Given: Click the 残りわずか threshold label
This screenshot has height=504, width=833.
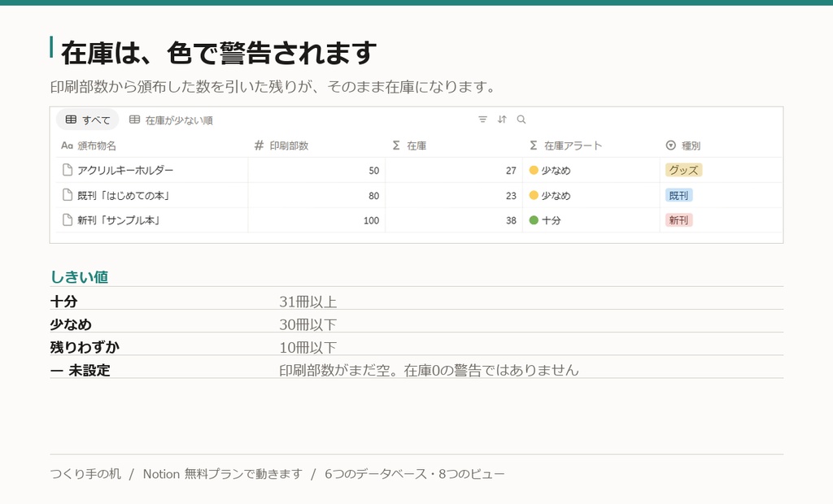Looking at the screenshot, I should pos(85,347).
